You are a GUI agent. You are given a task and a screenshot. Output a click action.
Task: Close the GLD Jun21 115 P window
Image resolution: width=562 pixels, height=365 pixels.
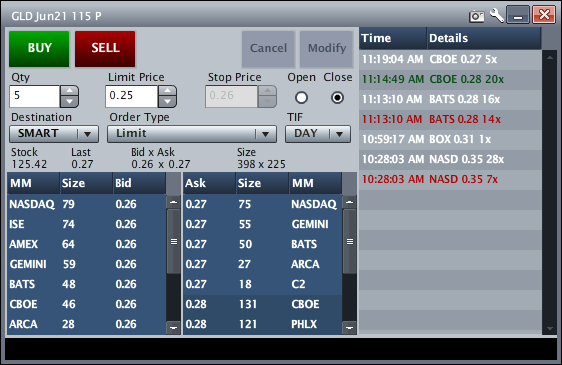544,15
